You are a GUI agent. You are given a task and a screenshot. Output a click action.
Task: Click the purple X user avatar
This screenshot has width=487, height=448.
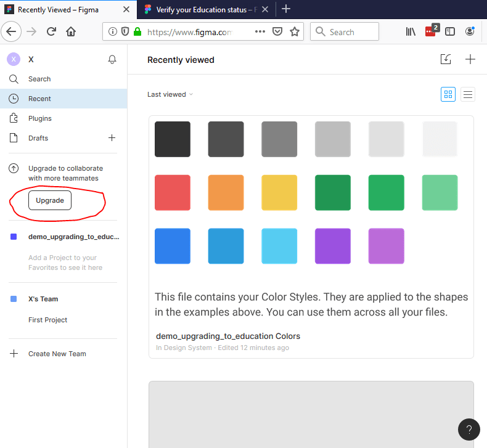pyautogui.click(x=14, y=59)
